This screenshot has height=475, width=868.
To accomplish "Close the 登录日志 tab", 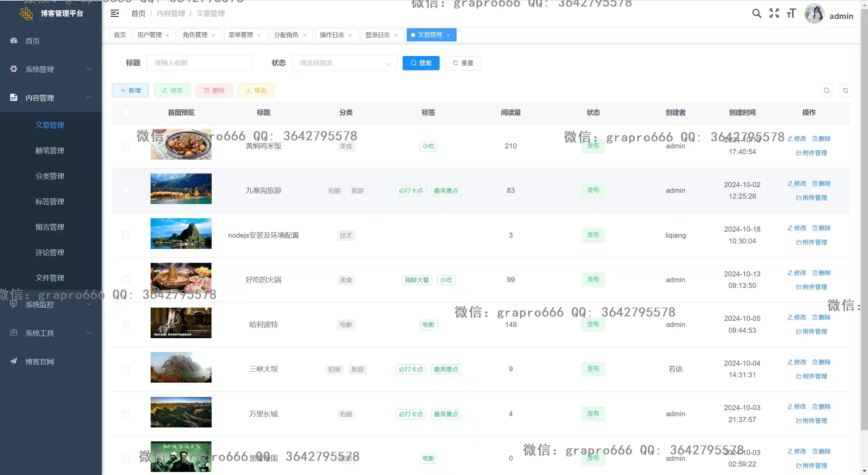I will (396, 35).
